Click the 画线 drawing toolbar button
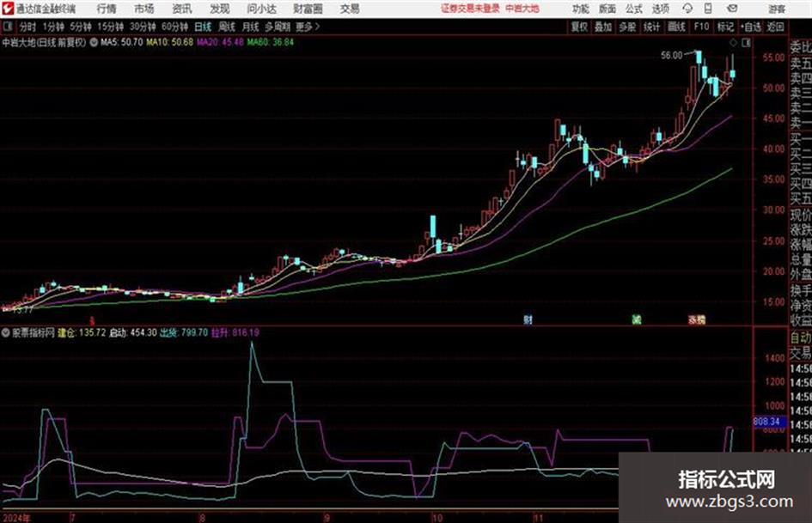Screen dimensions: 812x523 click(x=676, y=27)
